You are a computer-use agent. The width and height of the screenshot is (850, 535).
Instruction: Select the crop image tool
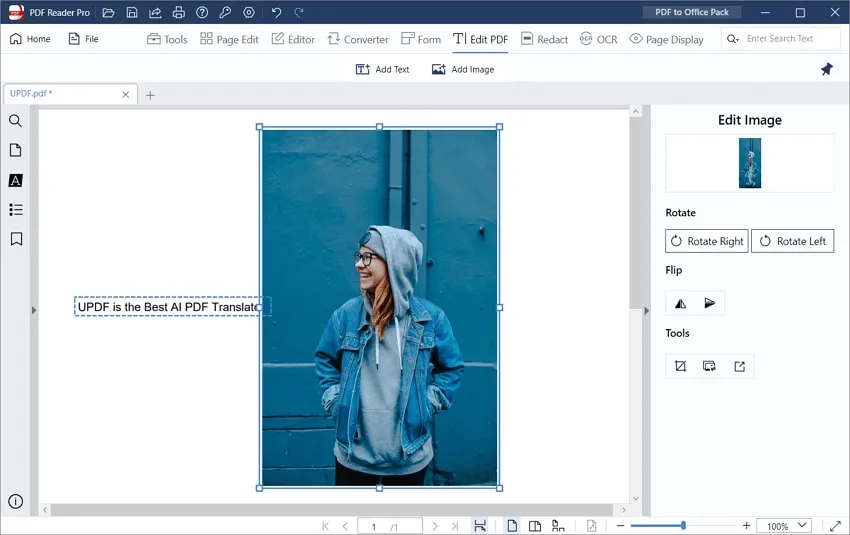[x=680, y=366]
